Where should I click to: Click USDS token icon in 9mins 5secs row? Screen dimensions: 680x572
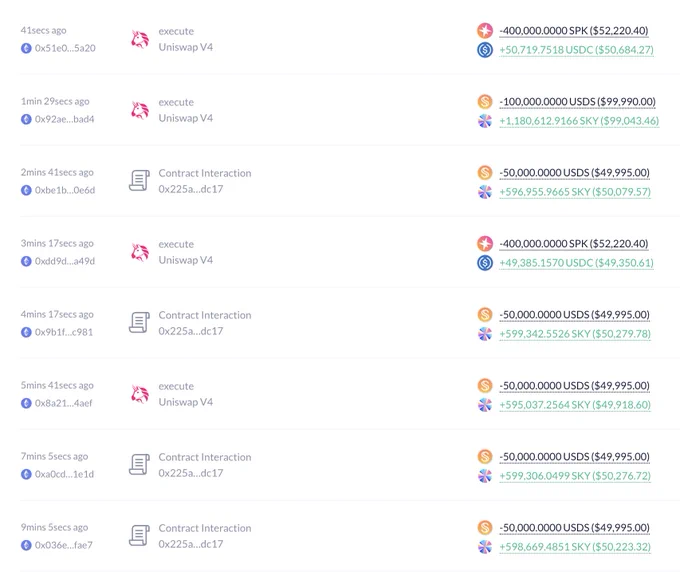coord(485,528)
